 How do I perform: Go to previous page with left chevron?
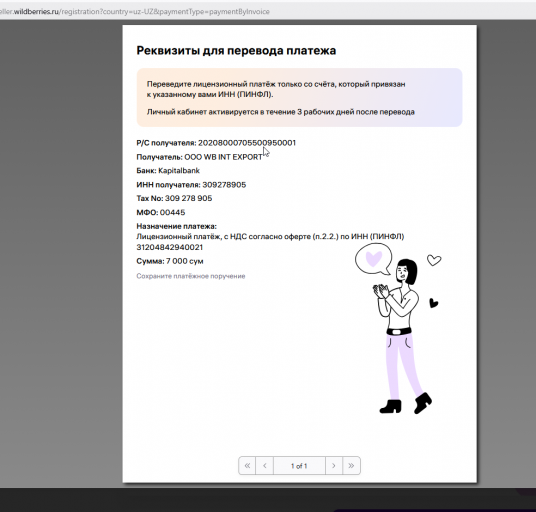(265, 466)
